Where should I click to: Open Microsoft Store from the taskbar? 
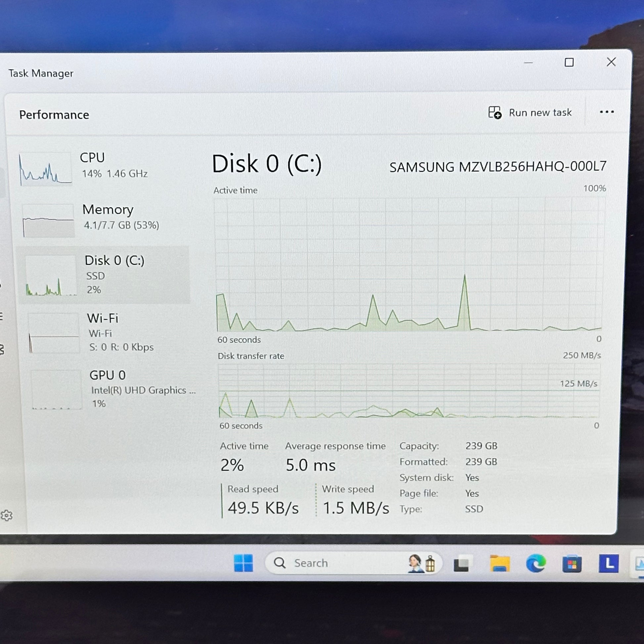(572, 564)
